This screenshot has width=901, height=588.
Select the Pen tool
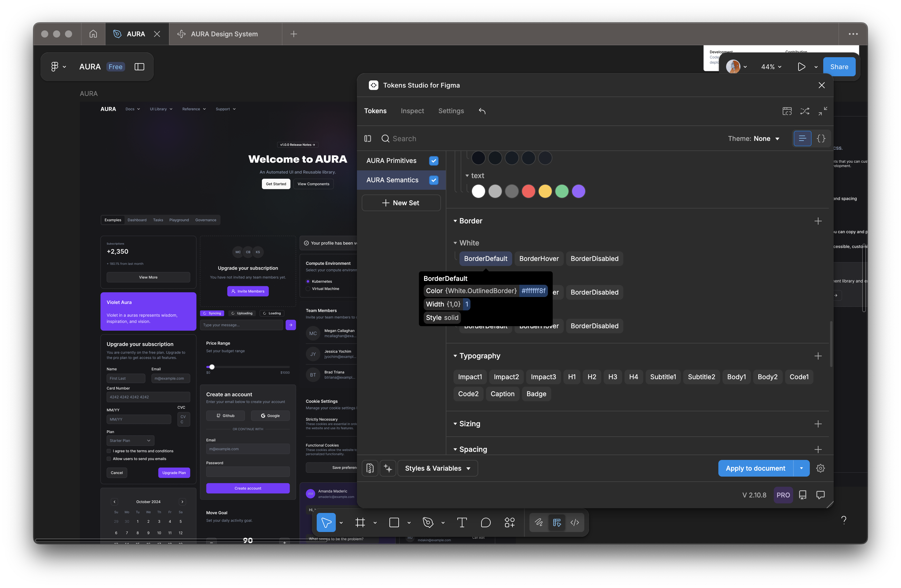pyautogui.click(x=428, y=522)
